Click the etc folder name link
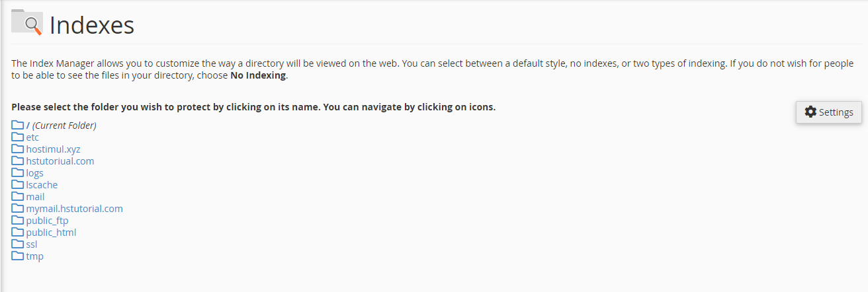868x292 pixels. coord(32,137)
